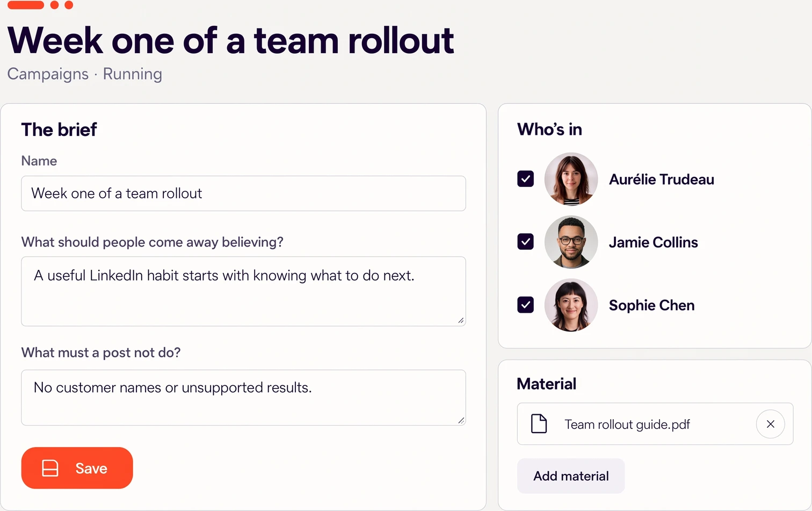Click the 'What must a post not do?' text area

pyautogui.click(x=243, y=398)
